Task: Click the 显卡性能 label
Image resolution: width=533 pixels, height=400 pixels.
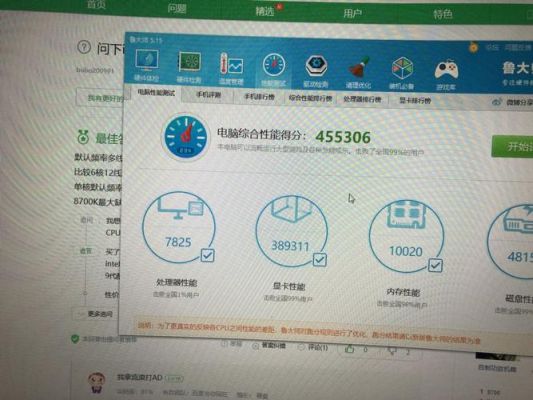Action: 289,286
